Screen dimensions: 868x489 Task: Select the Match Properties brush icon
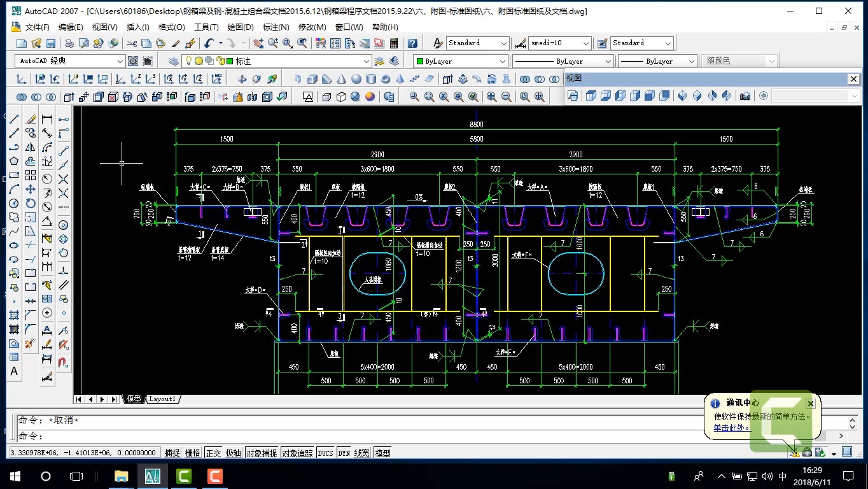pos(176,43)
